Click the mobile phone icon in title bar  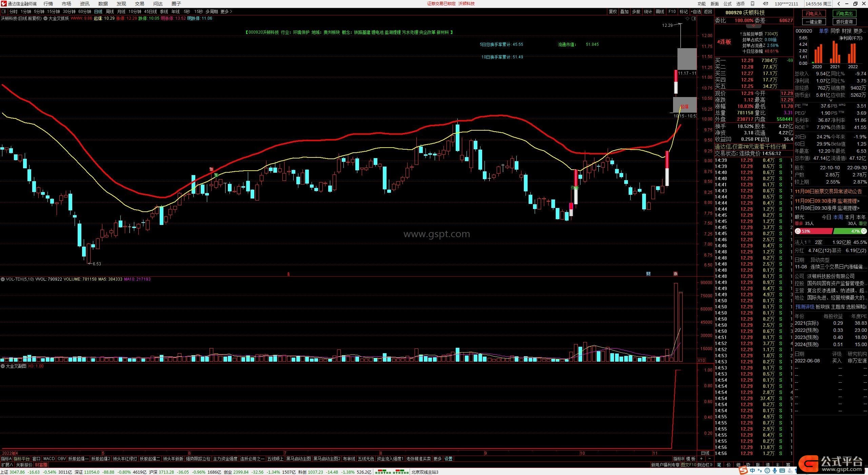(753, 4)
